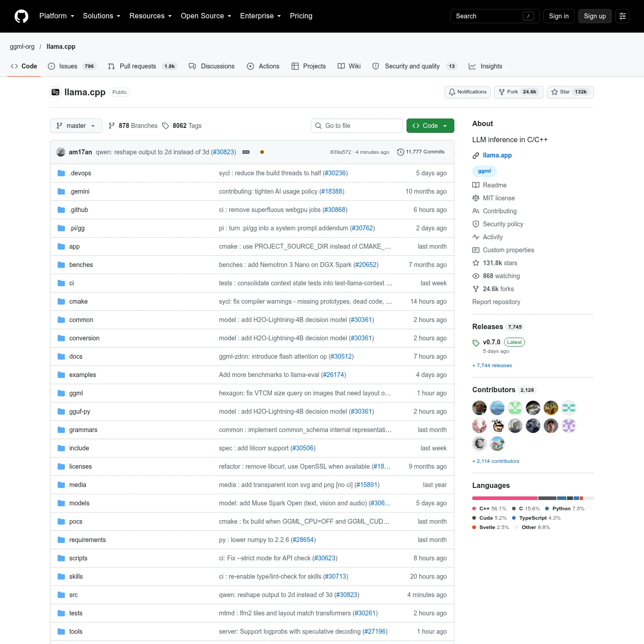This screenshot has width=644, height=644.
Task: Star the llama.cpp repository
Action: (x=570, y=92)
